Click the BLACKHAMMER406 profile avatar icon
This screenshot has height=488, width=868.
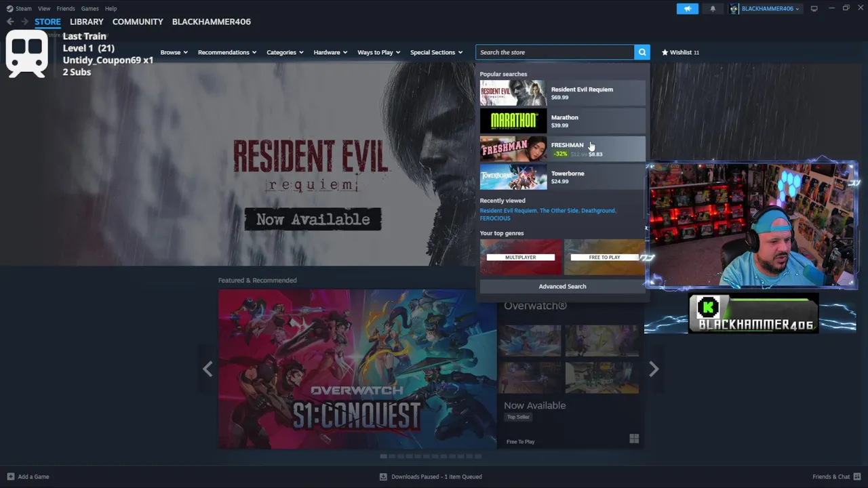tap(734, 9)
